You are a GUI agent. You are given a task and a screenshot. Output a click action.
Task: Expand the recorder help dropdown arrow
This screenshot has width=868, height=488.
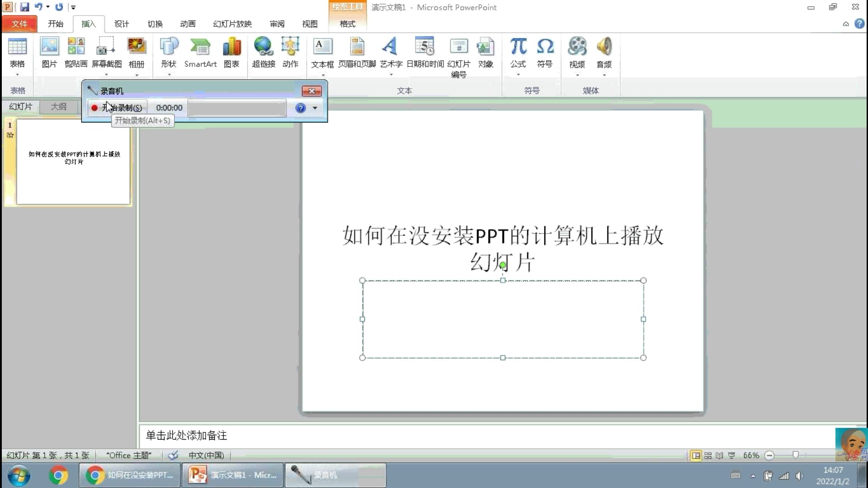click(x=315, y=108)
